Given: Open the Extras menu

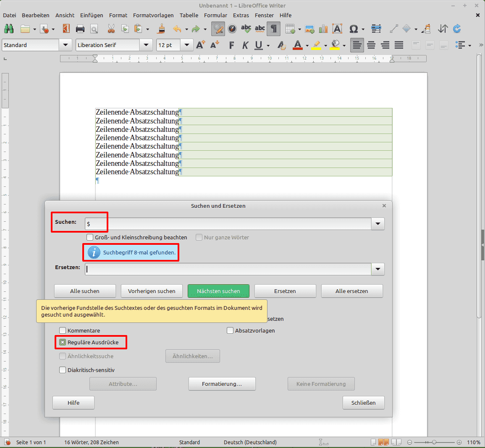Looking at the screenshot, I should (x=241, y=15).
